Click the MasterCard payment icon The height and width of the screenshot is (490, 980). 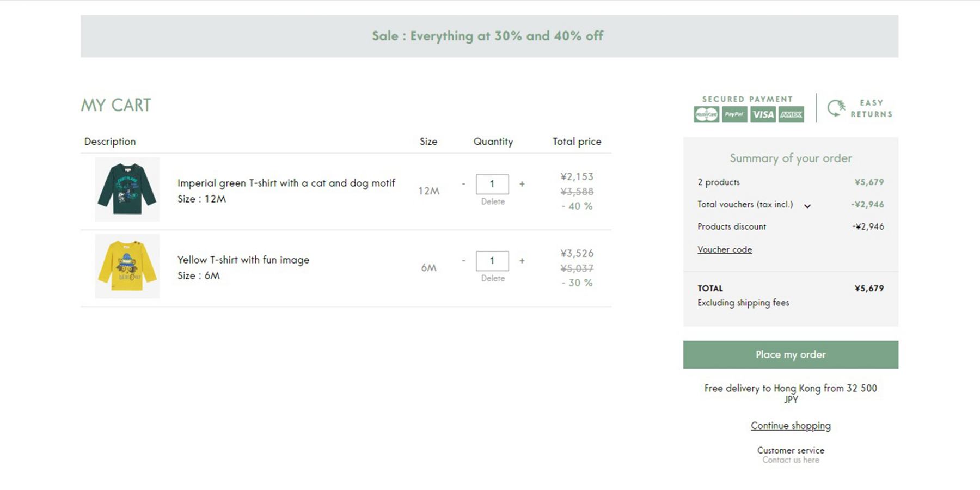click(x=706, y=114)
